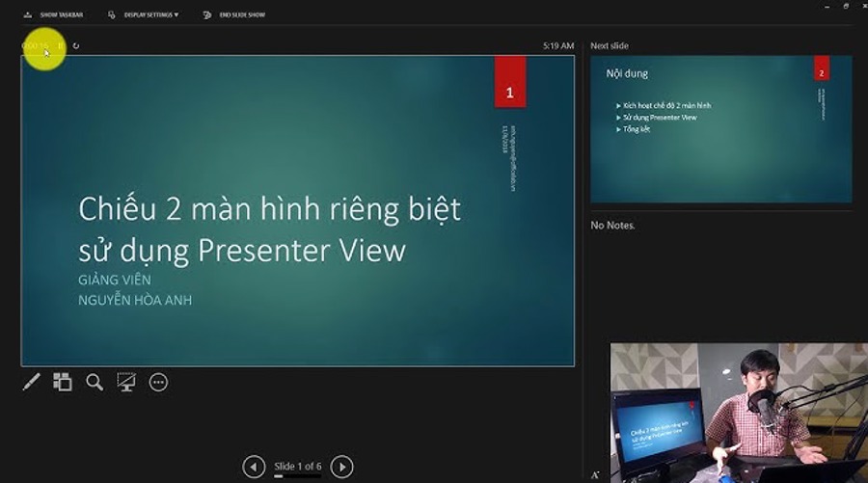
Task: Pause the presentation timer
Action: (x=61, y=45)
